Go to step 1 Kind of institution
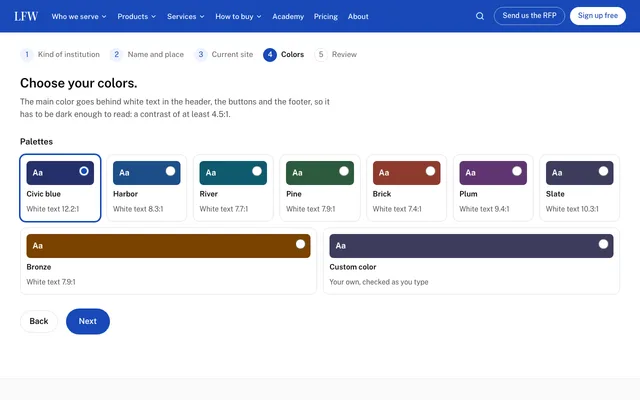 click(x=60, y=54)
